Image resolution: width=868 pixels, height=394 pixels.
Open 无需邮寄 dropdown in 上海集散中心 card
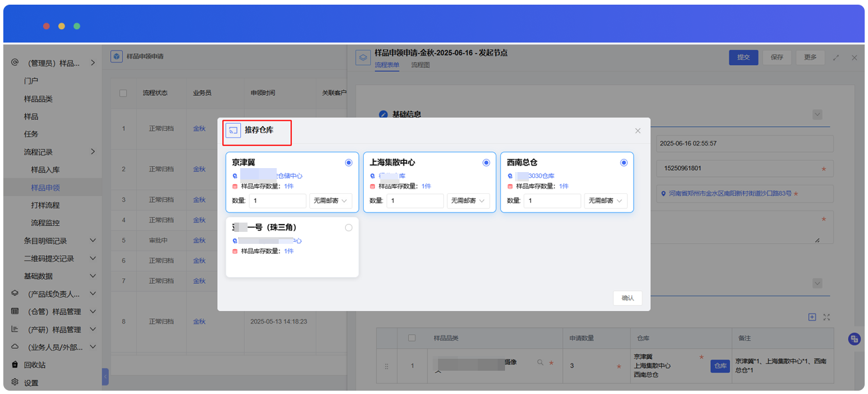click(469, 201)
